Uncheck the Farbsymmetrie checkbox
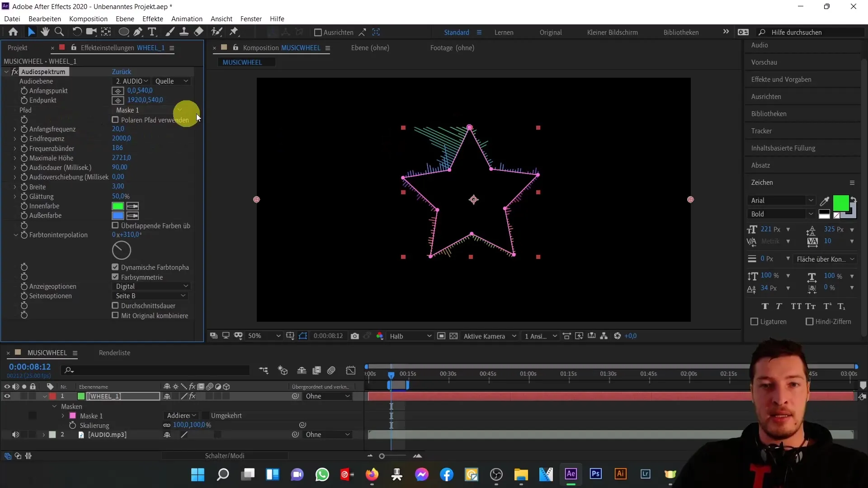868x488 pixels. pos(115,277)
